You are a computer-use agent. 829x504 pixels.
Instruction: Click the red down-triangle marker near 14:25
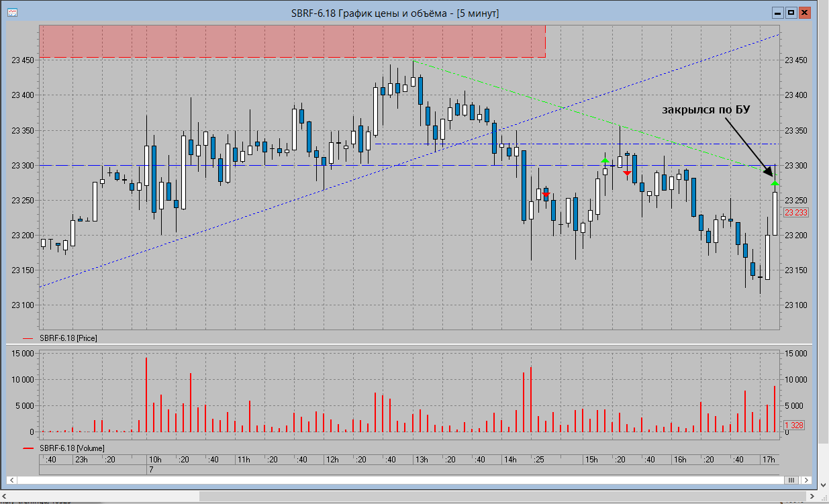coord(546,195)
